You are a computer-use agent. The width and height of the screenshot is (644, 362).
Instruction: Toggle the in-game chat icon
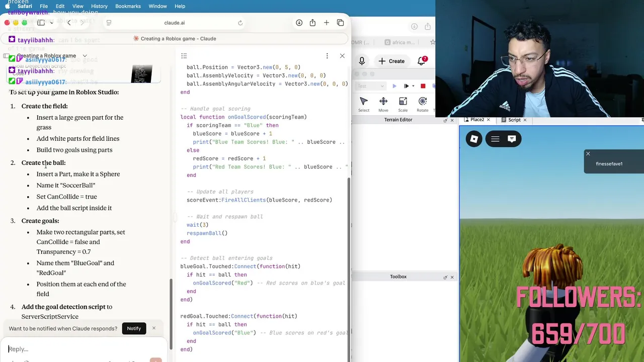tap(512, 139)
